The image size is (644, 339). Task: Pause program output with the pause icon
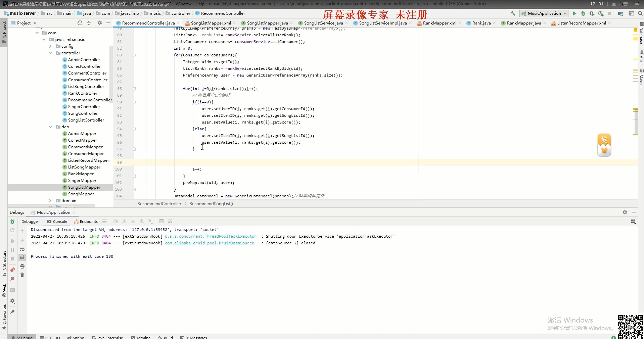point(12,249)
